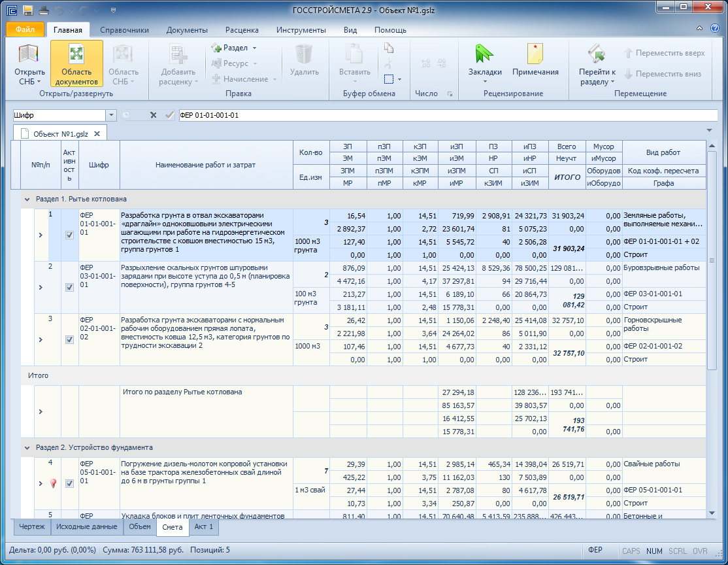Image resolution: width=728 pixels, height=565 pixels.
Task: Expand row 1 ФЕР 01-01-001-01 details
Action: pyautogui.click(x=41, y=235)
